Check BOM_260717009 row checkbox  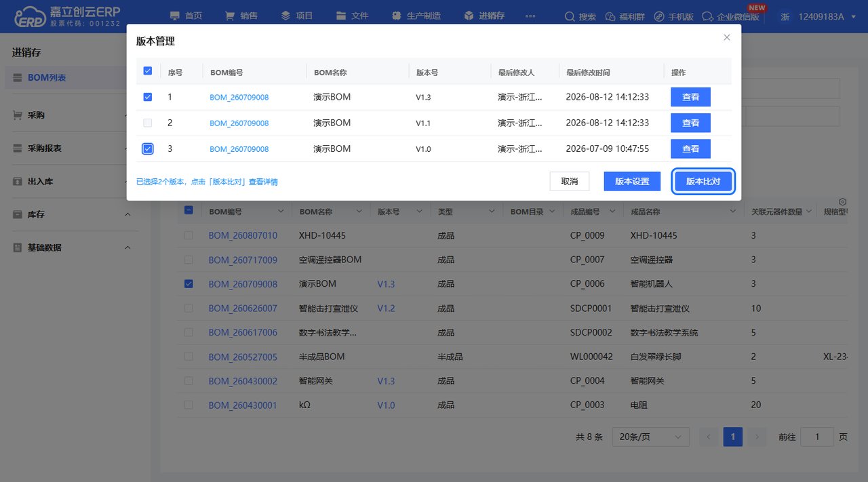pyautogui.click(x=189, y=260)
